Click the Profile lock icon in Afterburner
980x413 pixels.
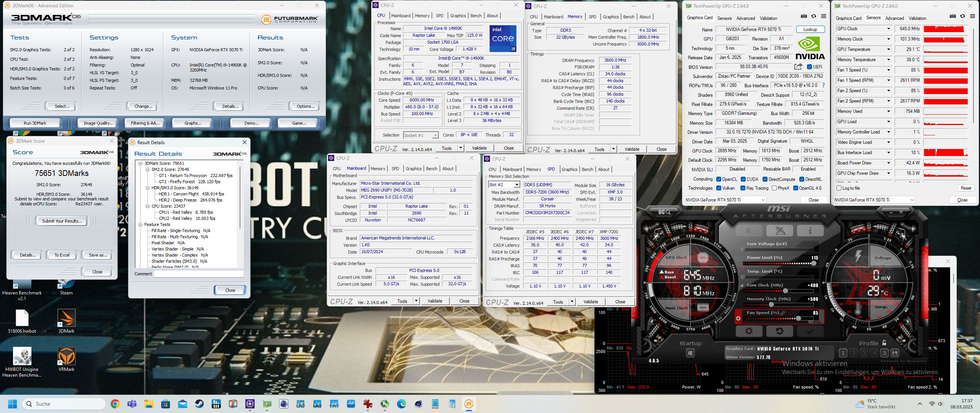(x=884, y=343)
